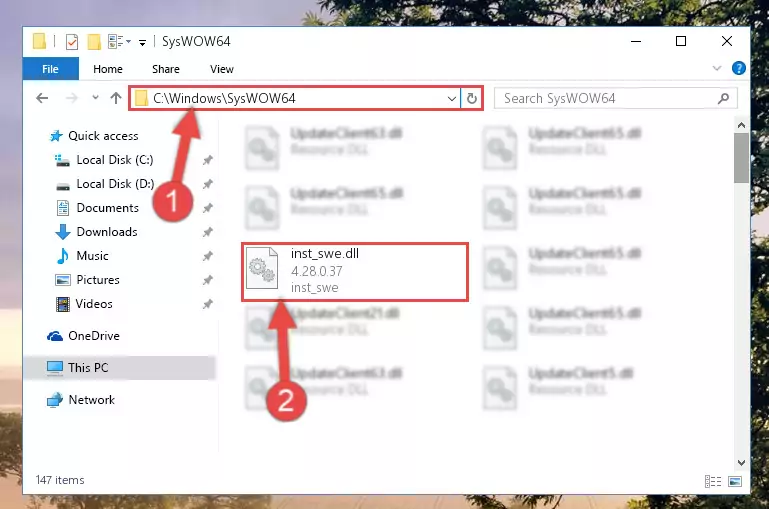
Task: Minimize the SysWOW64 window
Action: pyautogui.click(x=636, y=41)
